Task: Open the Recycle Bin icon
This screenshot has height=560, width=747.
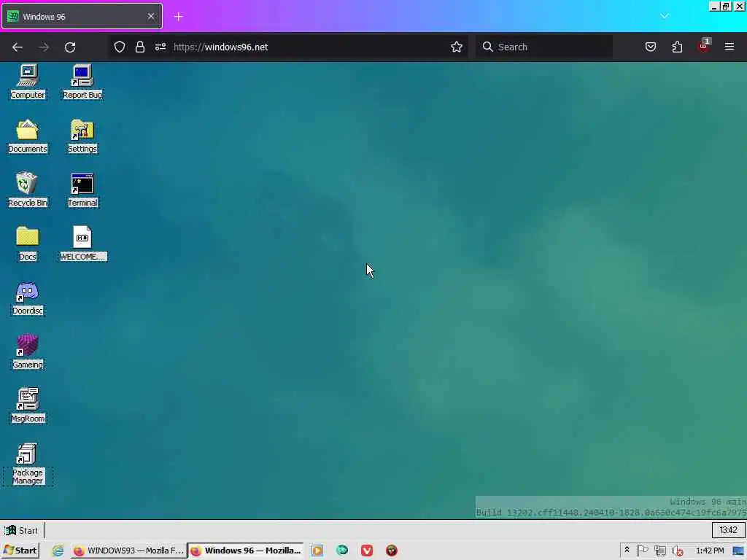Action: point(28,190)
